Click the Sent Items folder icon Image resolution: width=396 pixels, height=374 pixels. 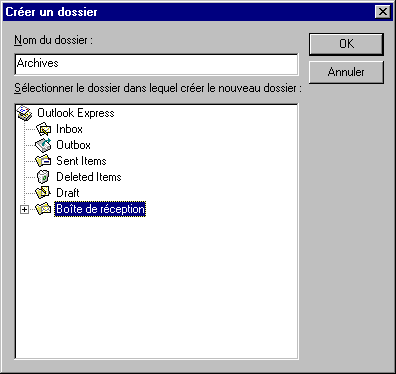point(43,161)
